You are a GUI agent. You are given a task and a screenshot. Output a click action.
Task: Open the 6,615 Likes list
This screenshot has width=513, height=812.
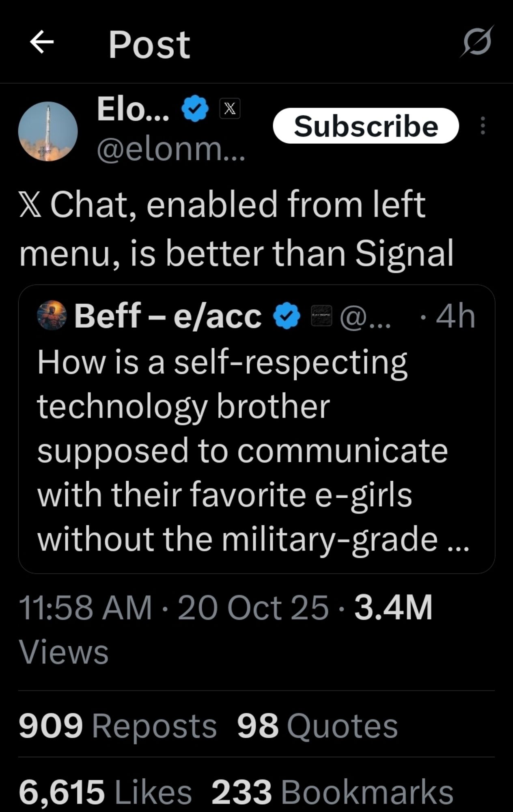pos(105,792)
